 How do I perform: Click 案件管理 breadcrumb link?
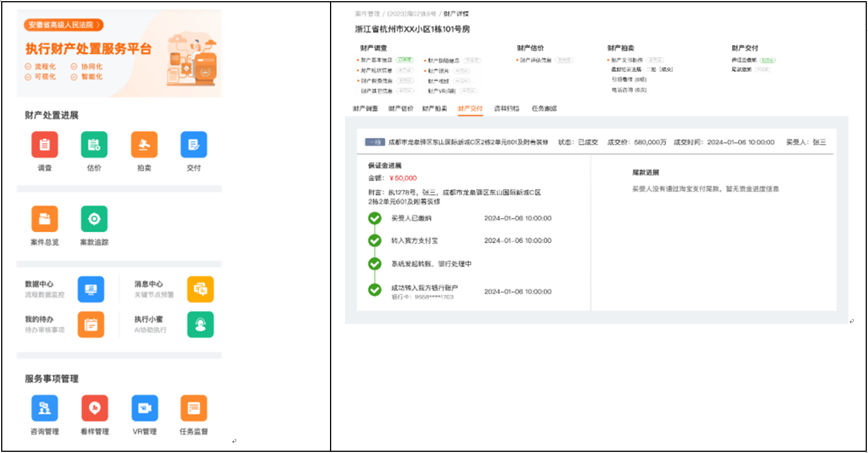tap(368, 13)
